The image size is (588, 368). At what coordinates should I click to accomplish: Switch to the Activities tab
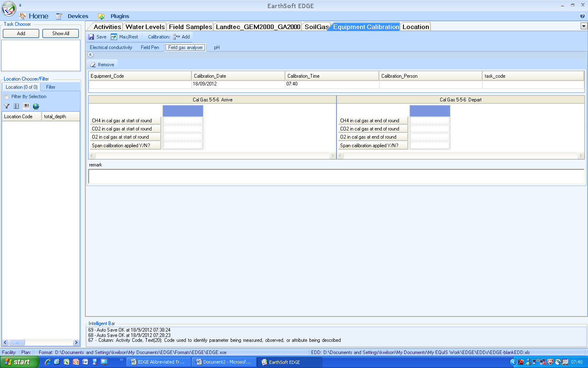[x=107, y=27]
